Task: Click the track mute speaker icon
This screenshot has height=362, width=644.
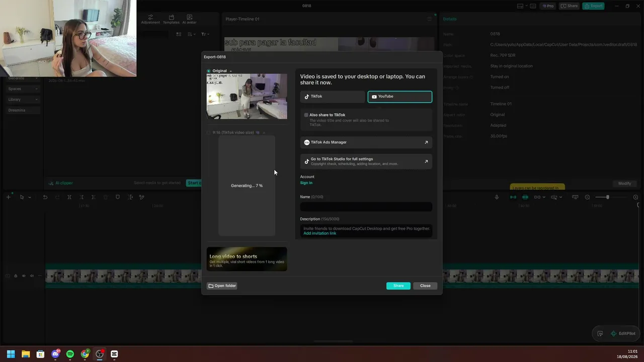Action: pyautogui.click(x=32, y=276)
